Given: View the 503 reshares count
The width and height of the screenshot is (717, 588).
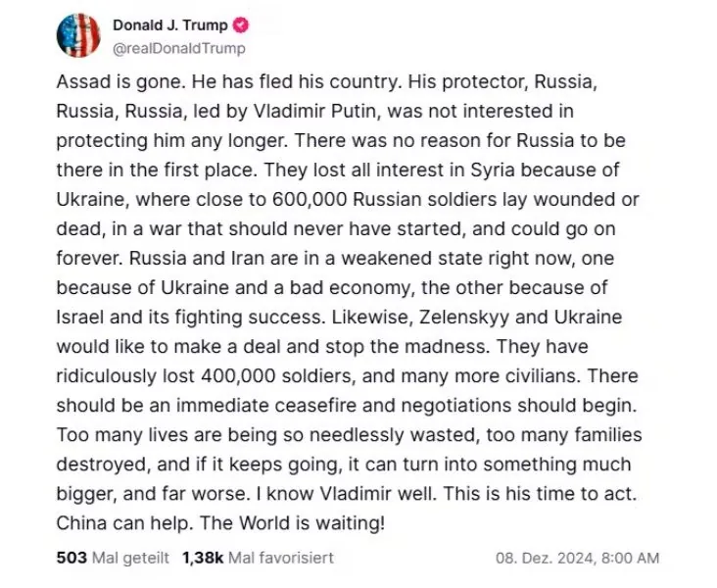Looking at the screenshot, I should click(x=72, y=558).
